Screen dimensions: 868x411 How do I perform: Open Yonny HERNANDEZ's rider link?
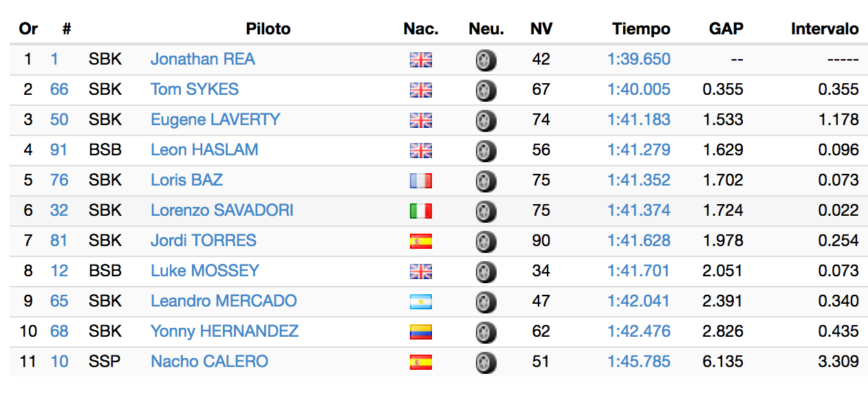pyautogui.click(x=225, y=331)
